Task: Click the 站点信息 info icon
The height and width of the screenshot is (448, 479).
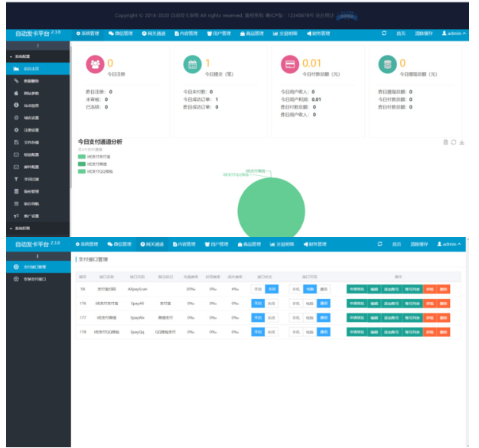Action: [16, 105]
